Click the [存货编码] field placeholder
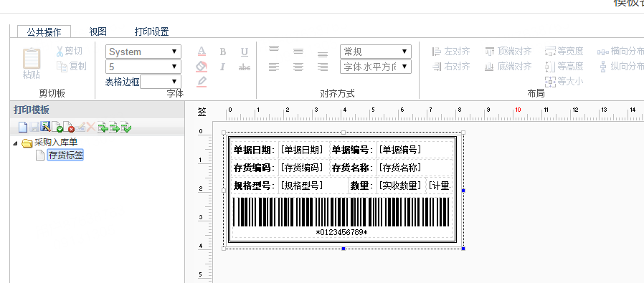The width and height of the screenshot is (644, 283). [302, 168]
